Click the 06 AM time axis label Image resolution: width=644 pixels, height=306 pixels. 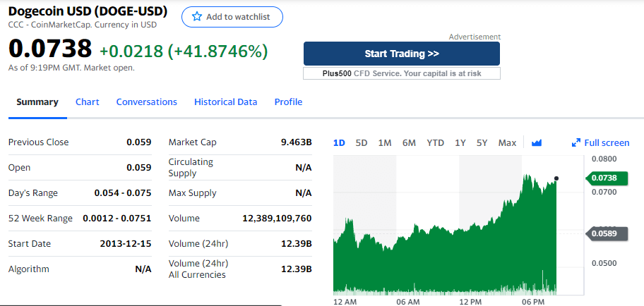pyautogui.click(x=408, y=302)
